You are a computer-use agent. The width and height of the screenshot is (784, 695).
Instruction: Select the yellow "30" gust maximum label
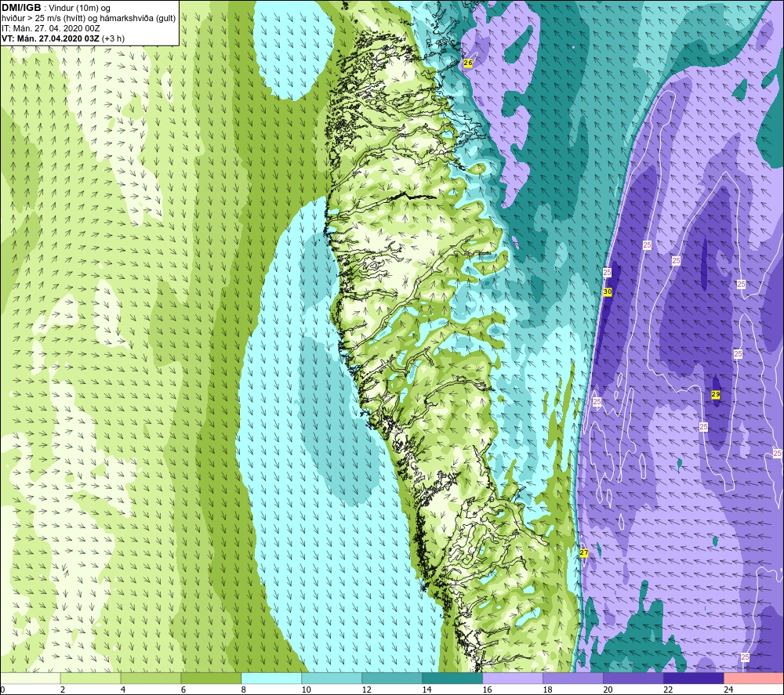click(608, 291)
